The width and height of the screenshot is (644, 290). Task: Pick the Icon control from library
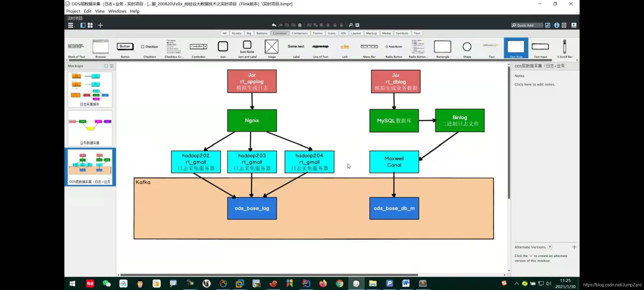(x=223, y=49)
